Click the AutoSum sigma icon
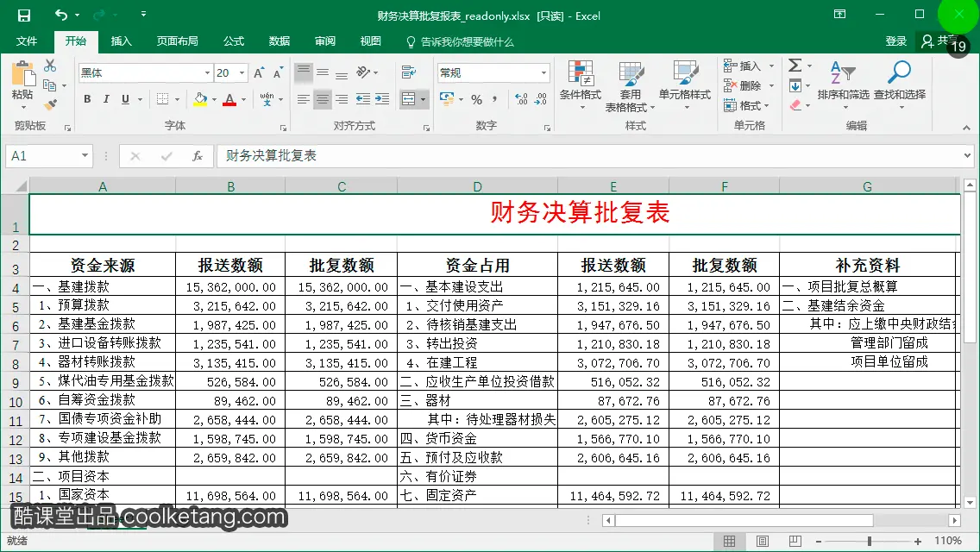This screenshot has height=552, width=980. click(x=795, y=65)
